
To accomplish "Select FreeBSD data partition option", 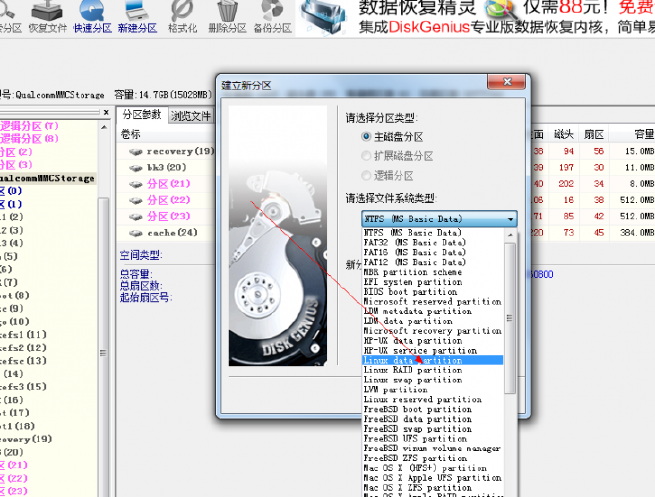I will point(432,419).
